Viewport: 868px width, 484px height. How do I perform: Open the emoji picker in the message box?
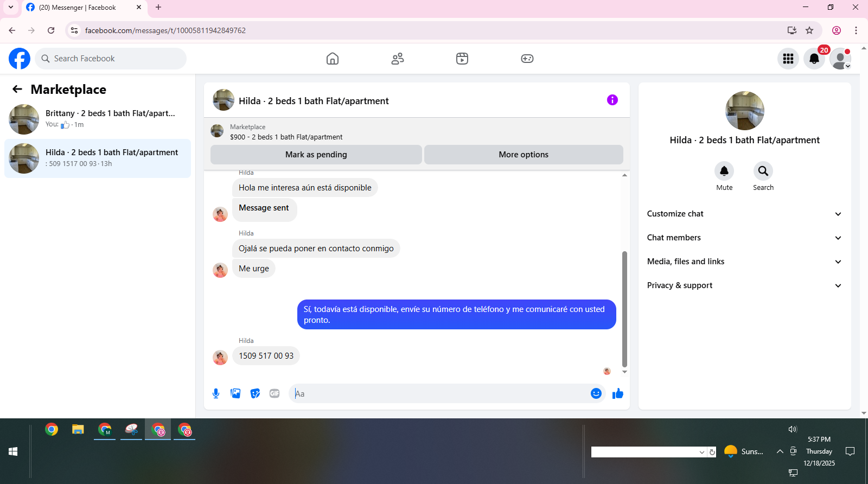(596, 393)
